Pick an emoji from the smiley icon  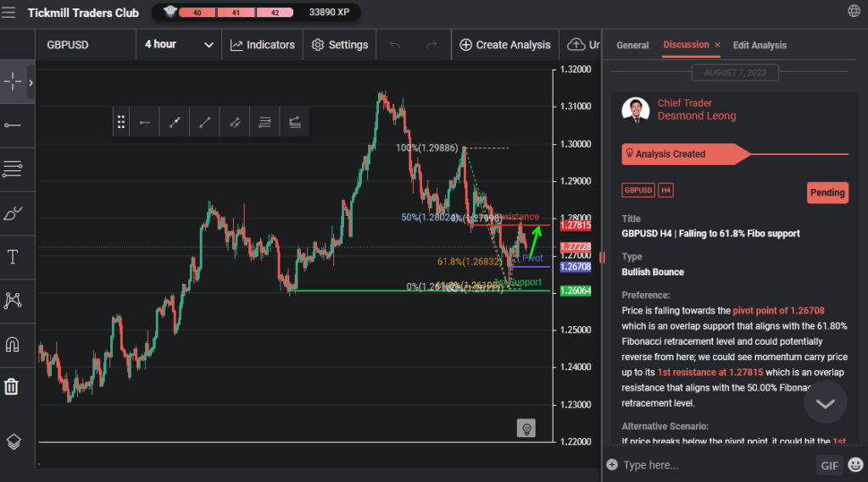[855, 465]
